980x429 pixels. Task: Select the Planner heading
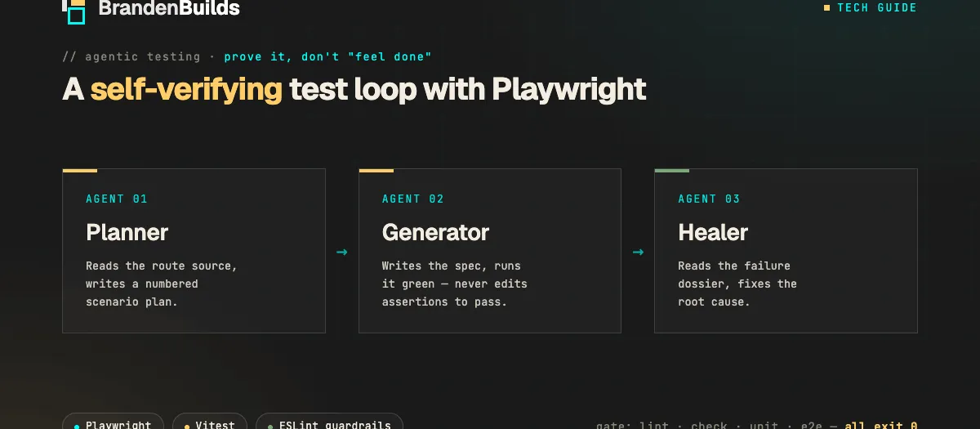pos(127,233)
